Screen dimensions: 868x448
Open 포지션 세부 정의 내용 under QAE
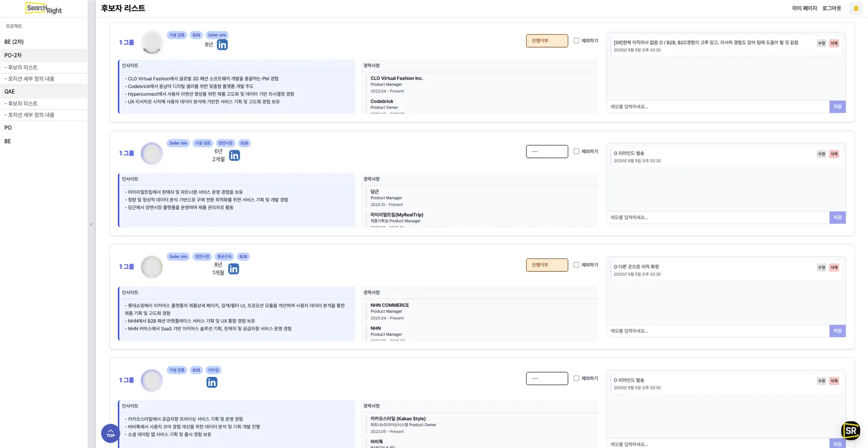pyautogui.click(x=31, y=115)
